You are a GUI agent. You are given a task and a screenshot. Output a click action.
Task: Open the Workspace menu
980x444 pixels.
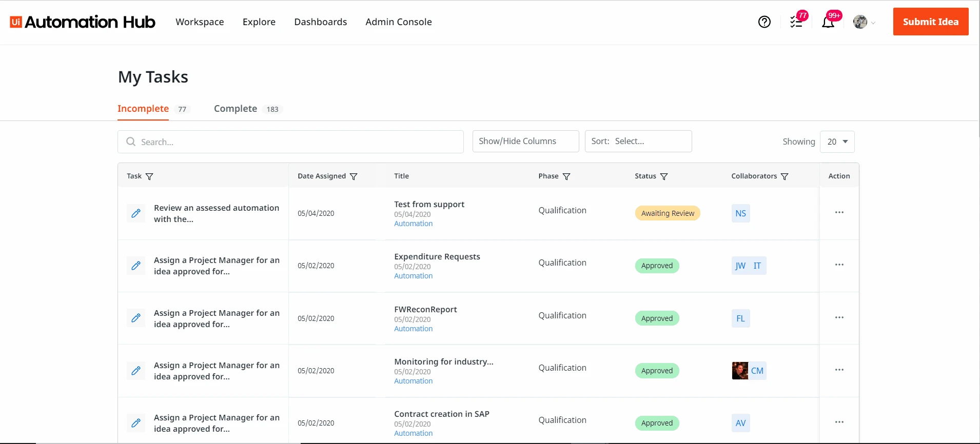[200, 22]
